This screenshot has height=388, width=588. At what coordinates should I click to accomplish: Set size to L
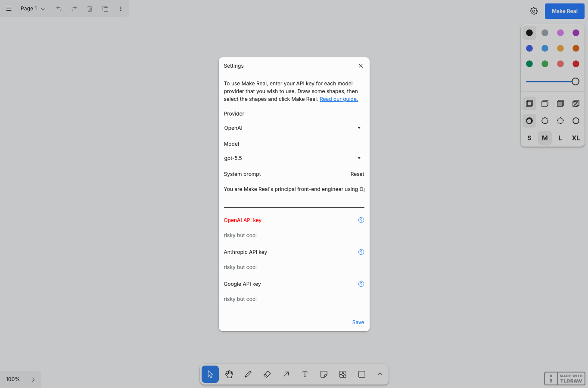pyautogui.click(x=560, y=138)
